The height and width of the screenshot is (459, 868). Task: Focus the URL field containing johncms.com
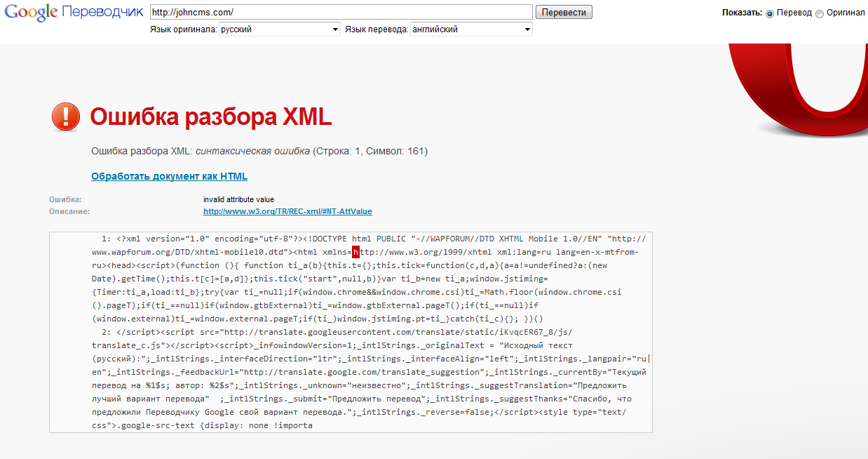(x=341, y=12)
